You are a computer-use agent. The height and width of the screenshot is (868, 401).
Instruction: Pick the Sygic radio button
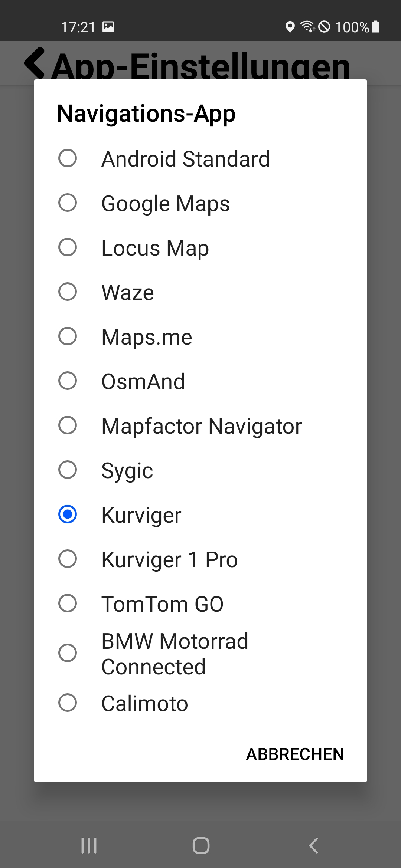68,470
